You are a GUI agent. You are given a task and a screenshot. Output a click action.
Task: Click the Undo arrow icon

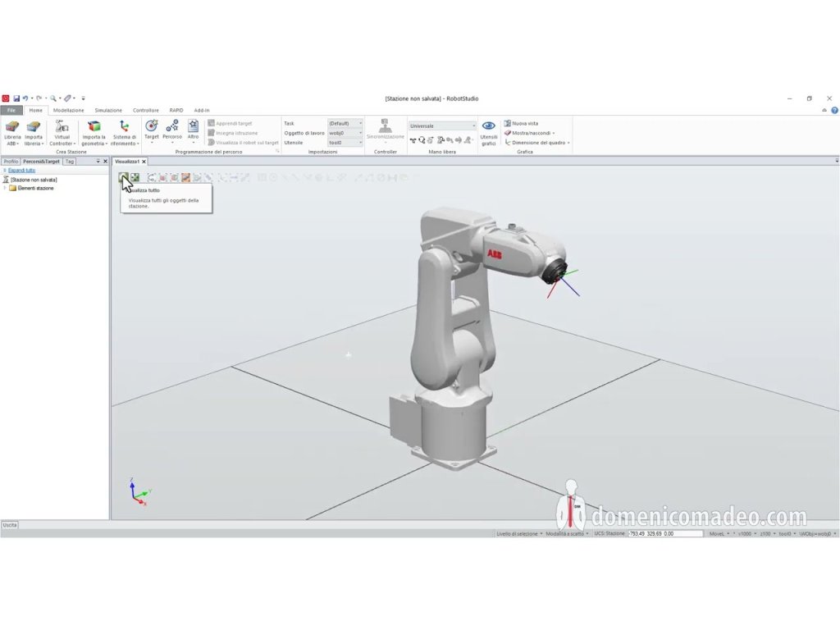point(25,98)
